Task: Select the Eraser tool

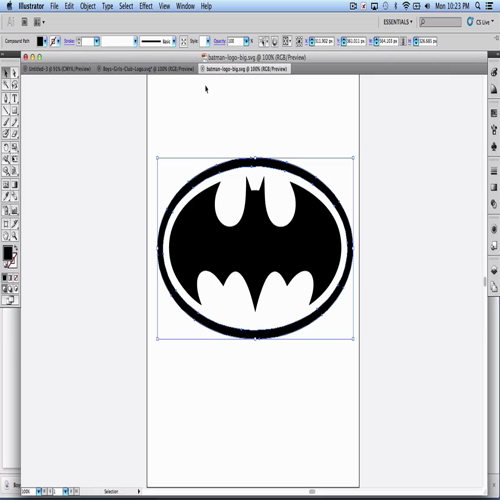Action: 14,134
